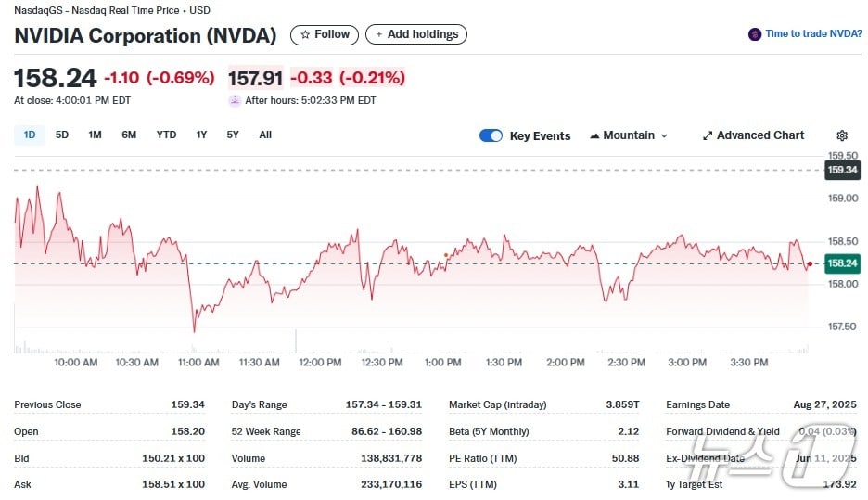
Task: View the 5Y chart range
Action: click(233, 135)
